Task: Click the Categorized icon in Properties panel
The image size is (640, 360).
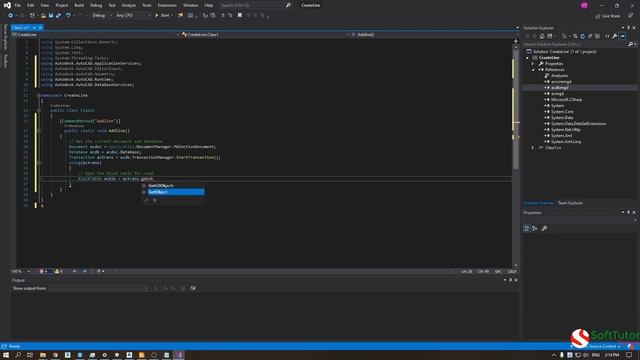Action: click(x=527, y=229)
